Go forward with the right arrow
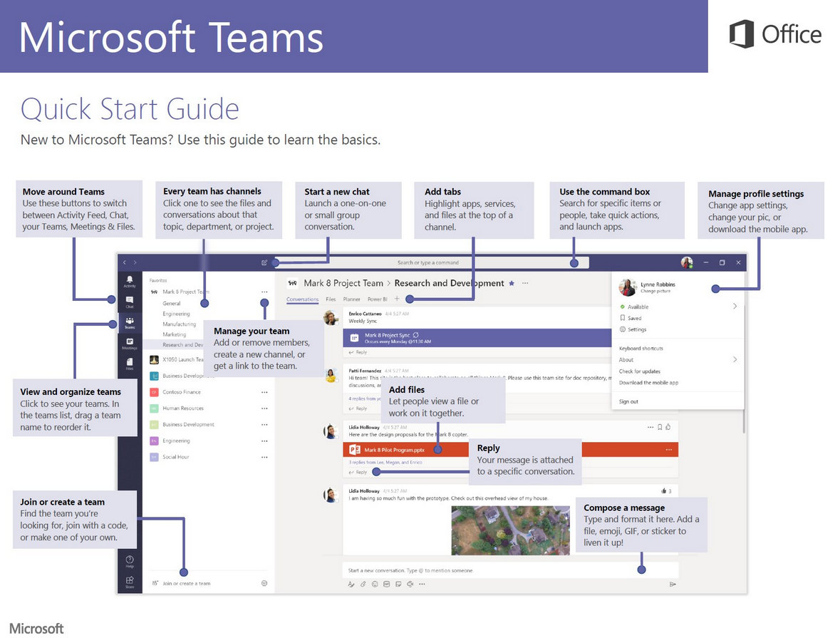 (x=135, y=263)
